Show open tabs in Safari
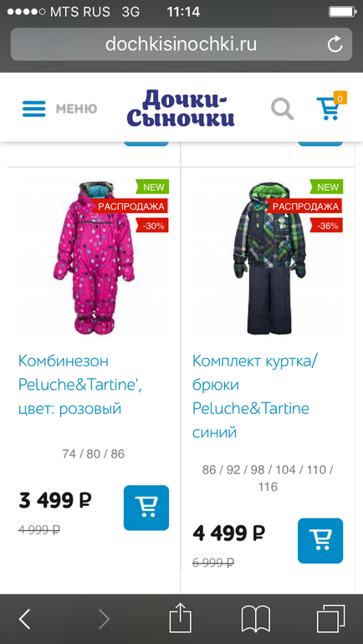This screenshot has height=644, width=363. tap(331, 619)
